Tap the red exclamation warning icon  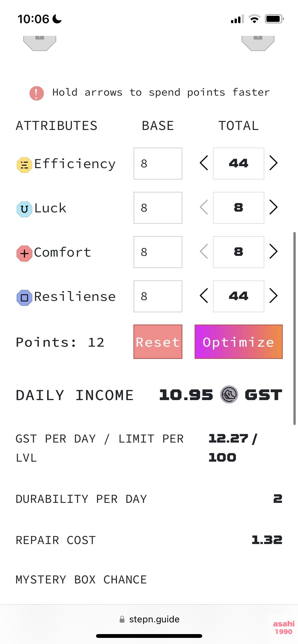(37, 93)
